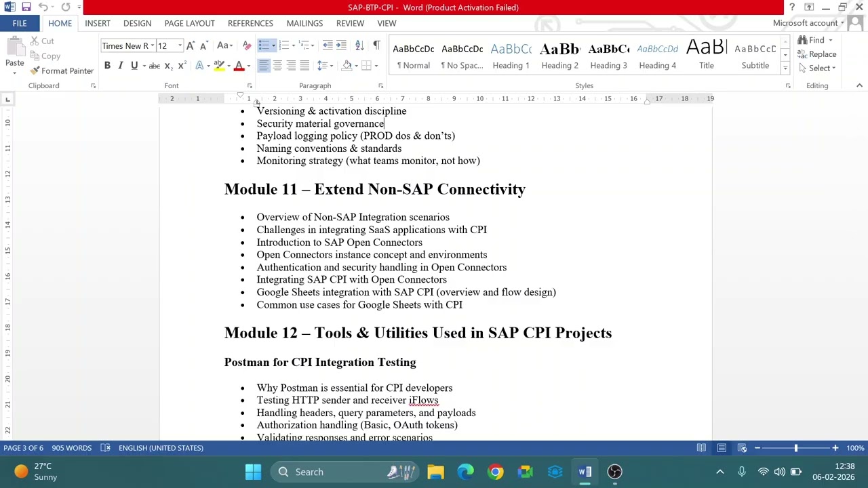The height and width of the screenshot is (488, 868).
Task: Click Replace in the Editing group
Action: (817, 54)
